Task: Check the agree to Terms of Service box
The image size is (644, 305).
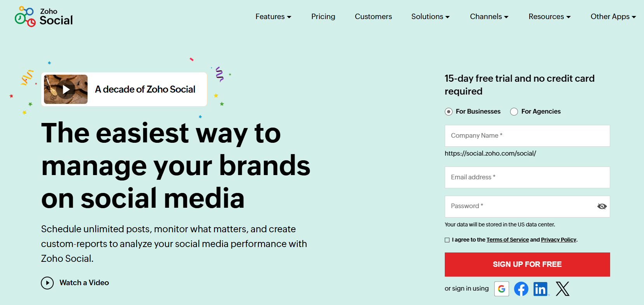Action: pos(447,240)
